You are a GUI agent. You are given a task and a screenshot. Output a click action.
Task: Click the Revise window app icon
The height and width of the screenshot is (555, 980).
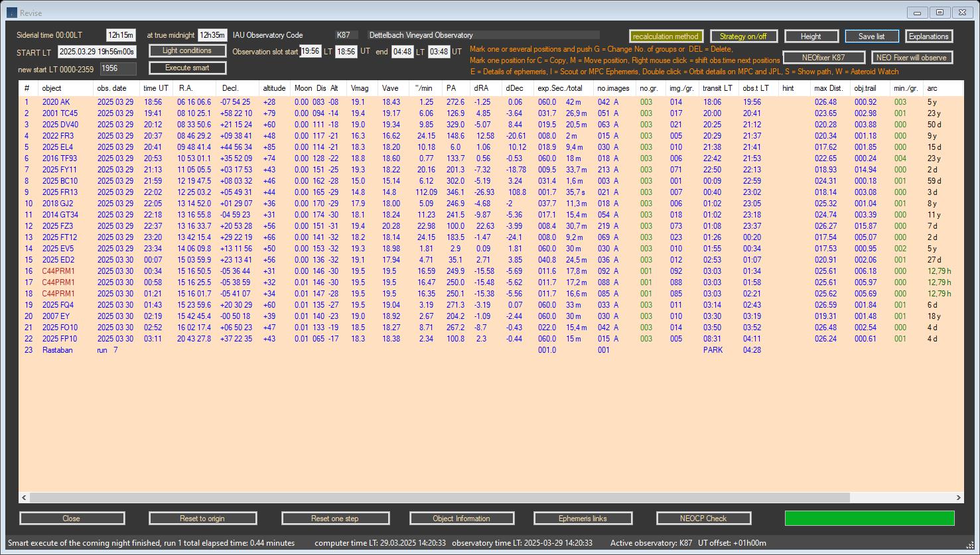pyautogui.click(x=11, y=13)
